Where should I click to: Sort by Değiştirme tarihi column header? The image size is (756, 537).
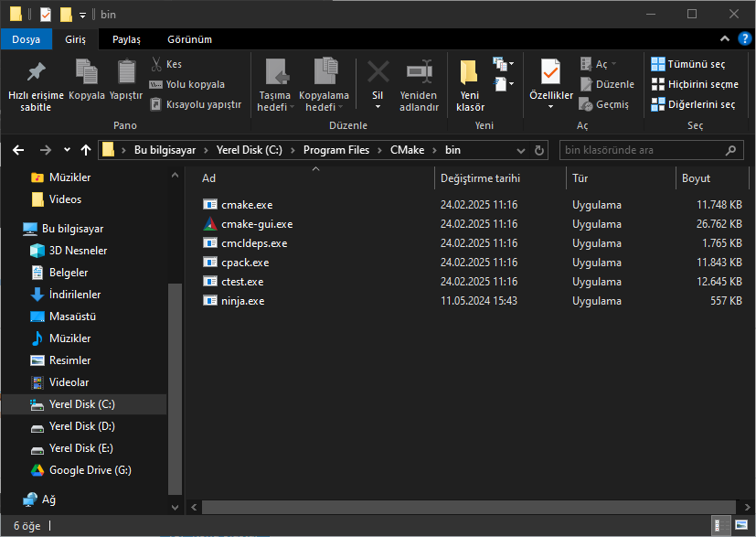tap(500, 178)
